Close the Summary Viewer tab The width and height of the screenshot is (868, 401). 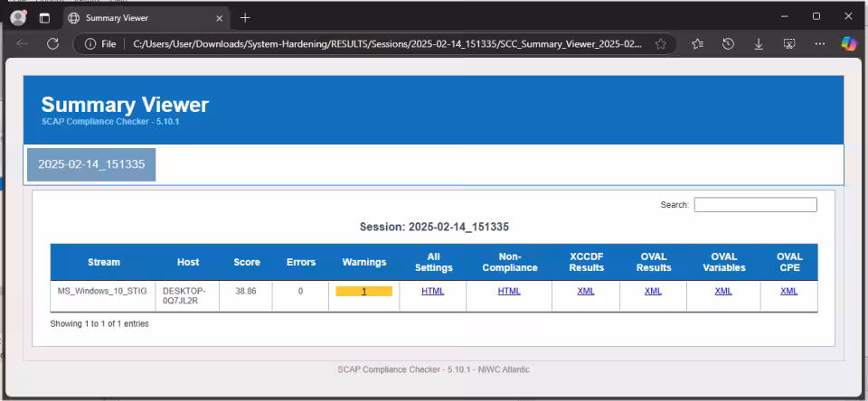click(220, 17)
